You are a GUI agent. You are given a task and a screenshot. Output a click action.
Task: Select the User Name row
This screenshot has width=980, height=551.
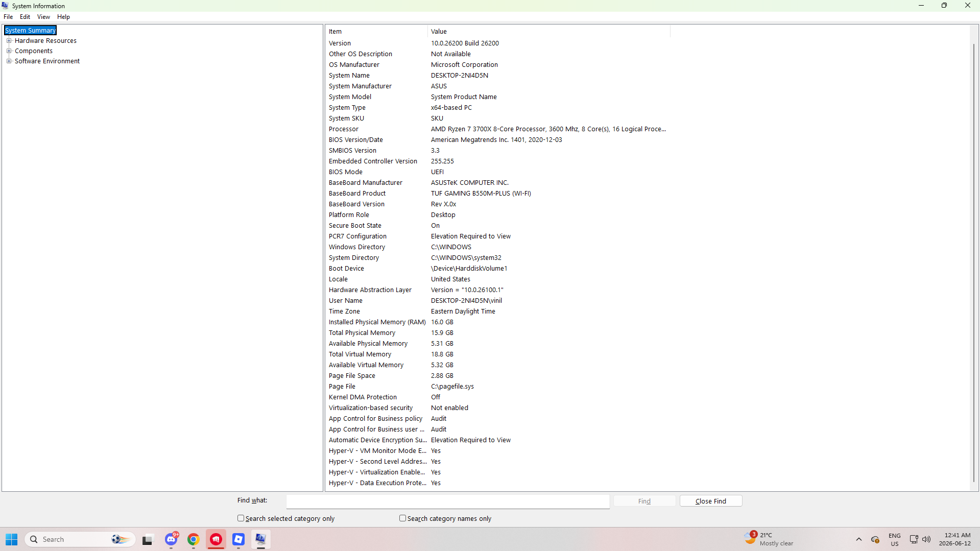point(497,301)
